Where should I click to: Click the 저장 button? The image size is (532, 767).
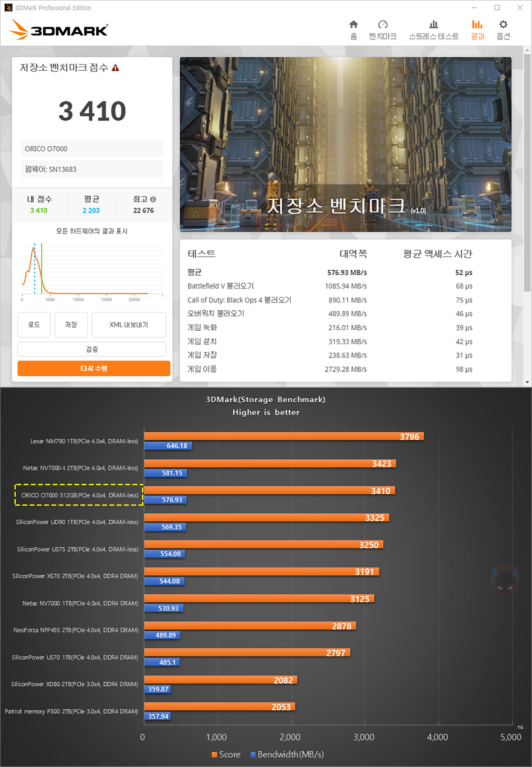tap(71, 325)
